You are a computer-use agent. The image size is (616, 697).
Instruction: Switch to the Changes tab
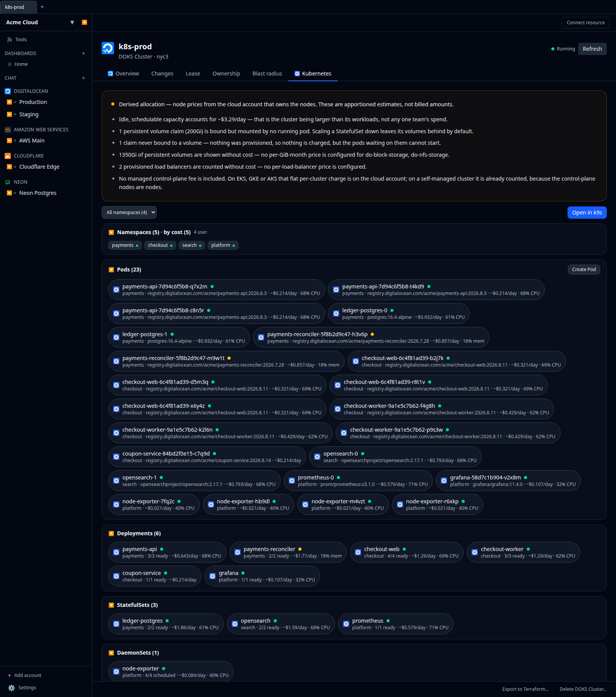pos(162,74)
